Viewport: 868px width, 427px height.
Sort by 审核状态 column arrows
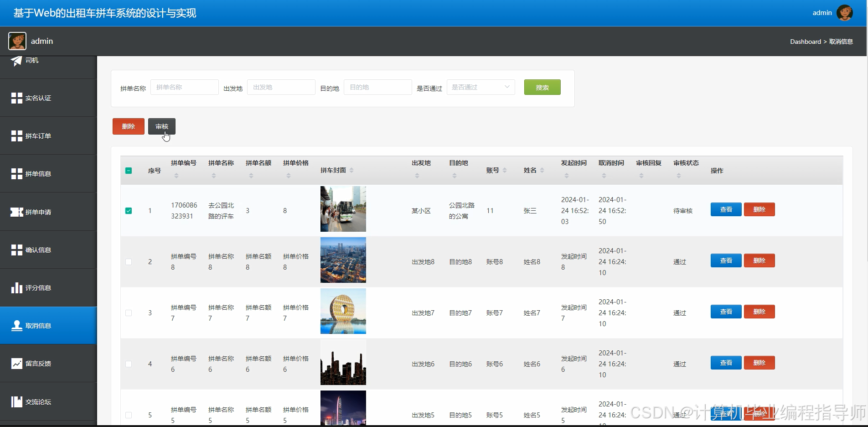coord(679,176)
